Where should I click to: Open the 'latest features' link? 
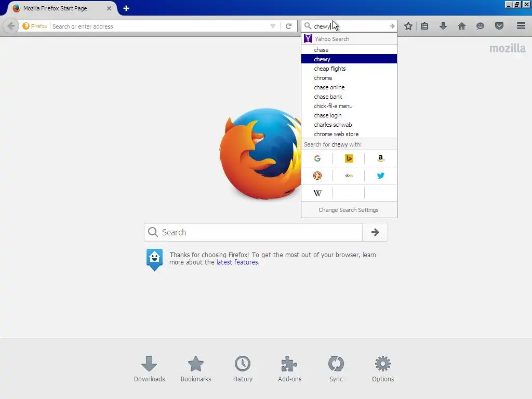tap(237, 262)
